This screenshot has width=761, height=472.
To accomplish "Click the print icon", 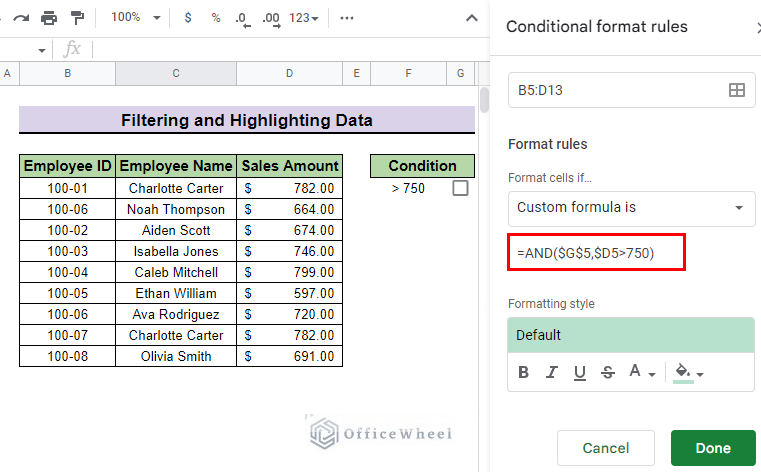I will 49,18.
